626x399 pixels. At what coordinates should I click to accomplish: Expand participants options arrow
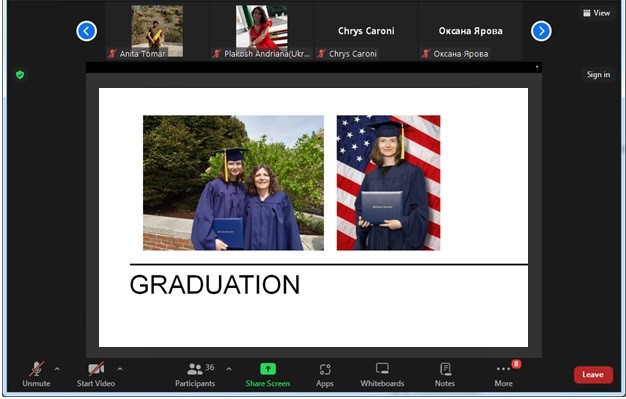(x=229, y=369)
